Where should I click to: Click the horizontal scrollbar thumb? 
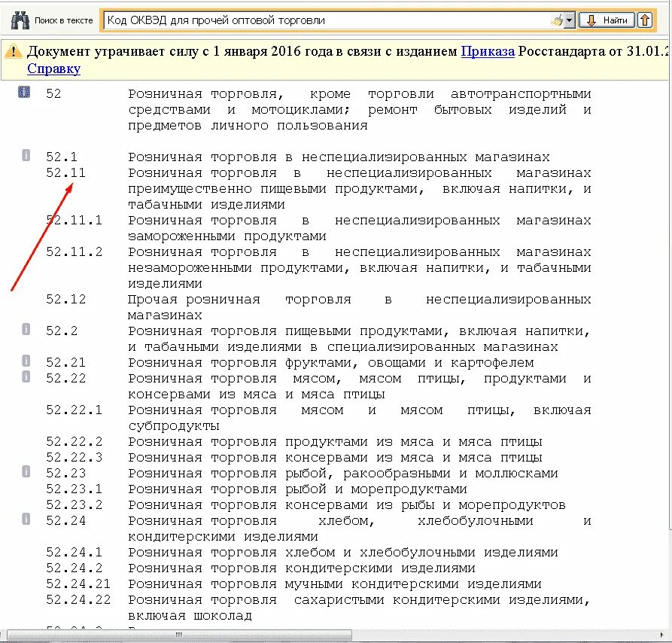click(x=179, y=635)
